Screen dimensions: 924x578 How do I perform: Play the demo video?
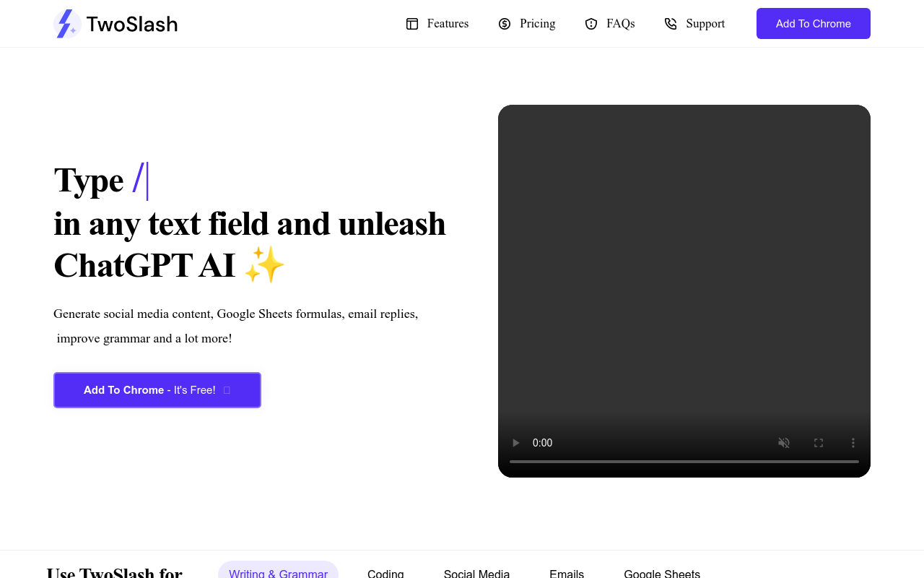(x=515, y=443)
